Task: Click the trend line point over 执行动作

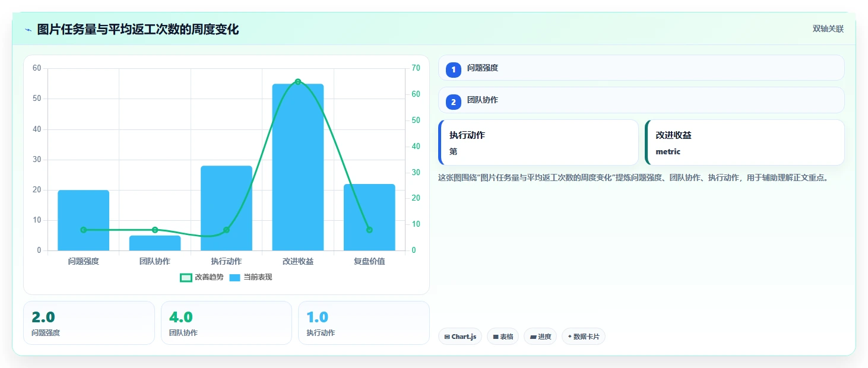Action: (x=226, y=230)
